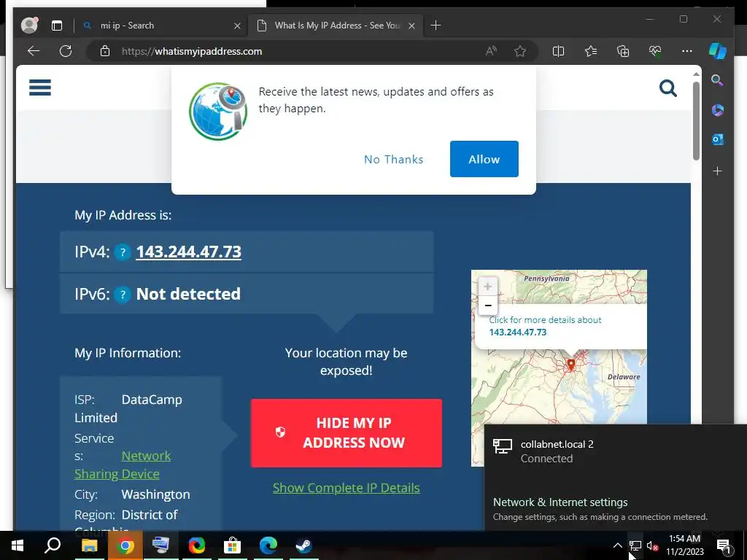Viewport: 747px width, 560px height.
Task: Click the network tray icon
Action: (x=635, y=545)
